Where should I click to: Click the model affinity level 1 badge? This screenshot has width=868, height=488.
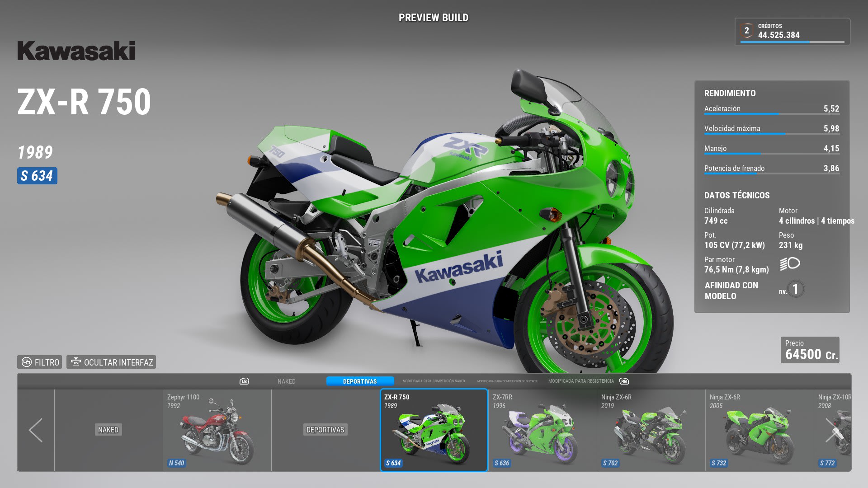pyautogui.click(x=795, y=289)
